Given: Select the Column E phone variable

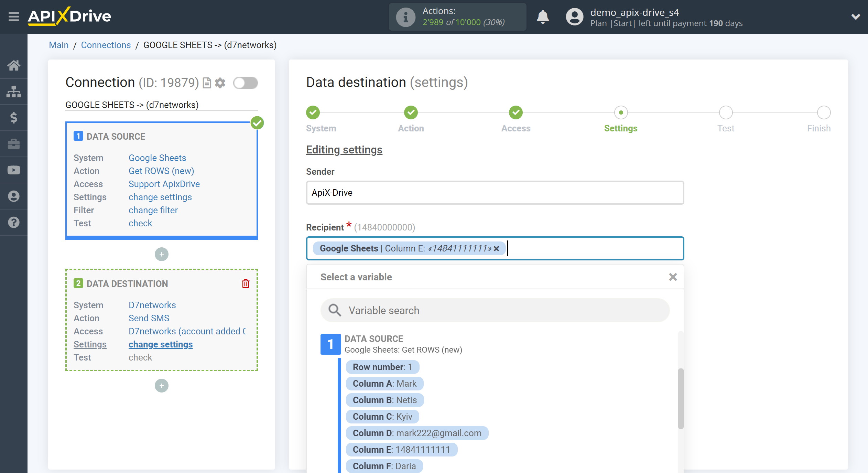Looking at the screenshot, I should click(401, 450).
